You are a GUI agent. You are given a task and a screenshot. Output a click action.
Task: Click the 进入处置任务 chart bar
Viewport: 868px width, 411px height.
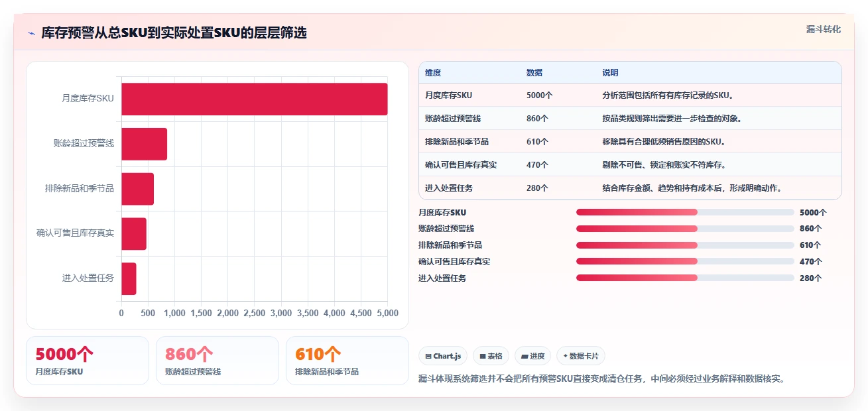pyautogui.click(x=129, y=278)
